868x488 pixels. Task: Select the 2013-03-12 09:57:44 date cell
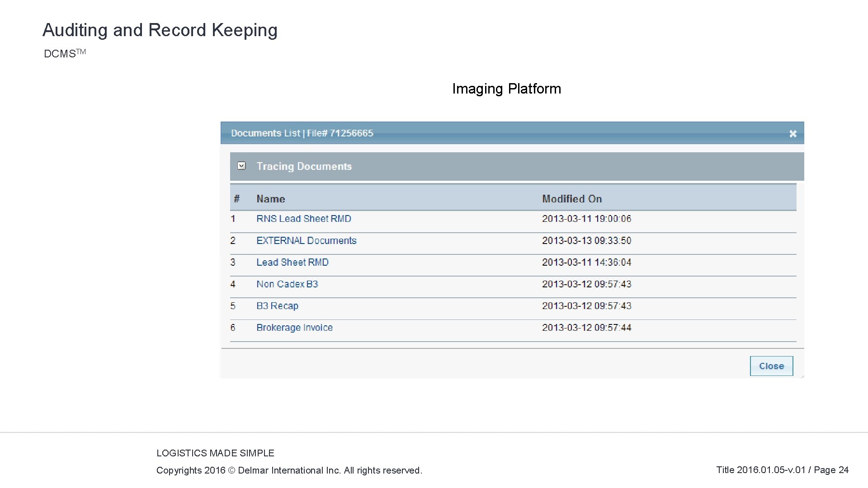(586, 328)
